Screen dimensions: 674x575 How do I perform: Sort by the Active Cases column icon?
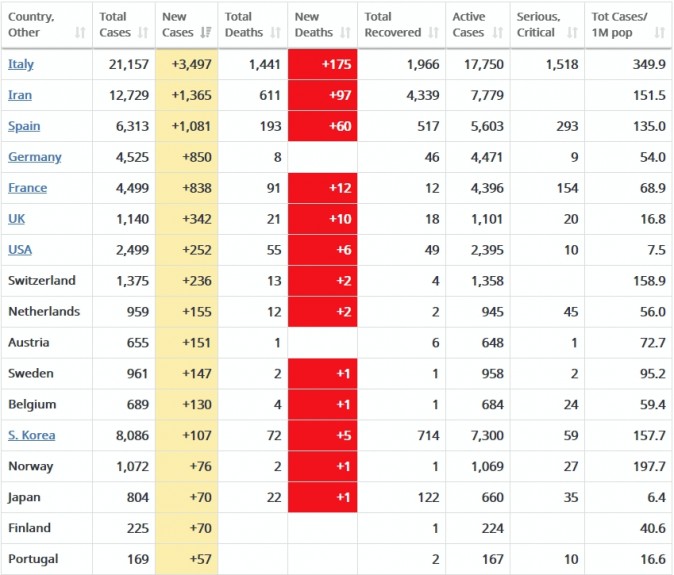tap(498, 33)
